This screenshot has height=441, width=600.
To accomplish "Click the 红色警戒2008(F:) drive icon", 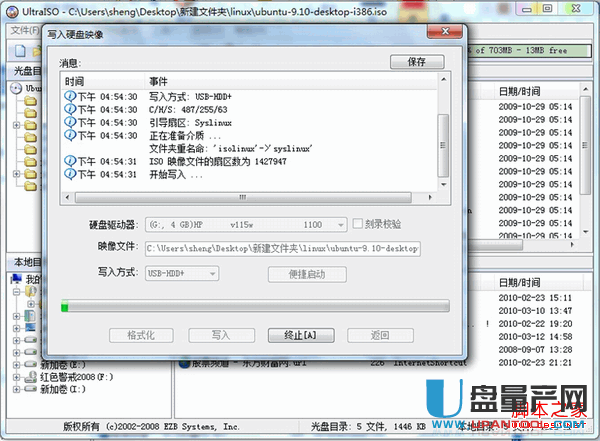I will coord(30,377).
